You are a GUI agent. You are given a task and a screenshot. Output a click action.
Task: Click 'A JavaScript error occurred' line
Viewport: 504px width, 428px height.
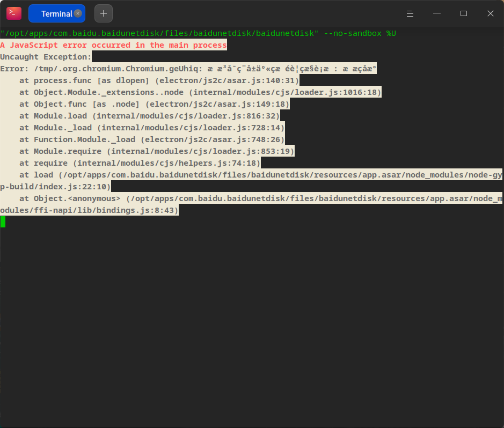coord(113,45)
